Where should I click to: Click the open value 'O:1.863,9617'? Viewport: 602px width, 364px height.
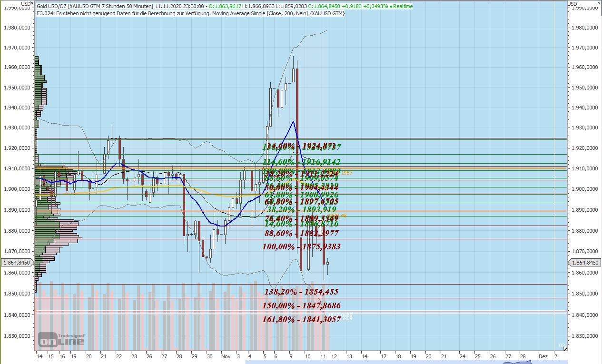[x=224, y=6]
